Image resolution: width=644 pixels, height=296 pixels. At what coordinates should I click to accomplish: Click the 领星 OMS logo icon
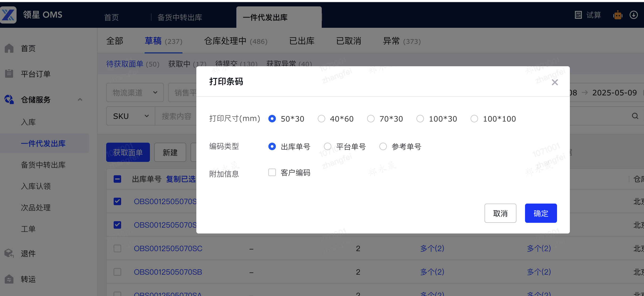coord(8,15)
